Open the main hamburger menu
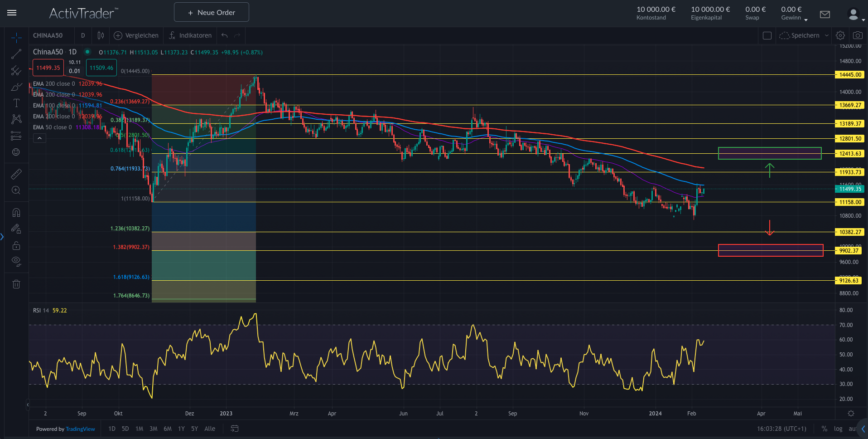 12,13
